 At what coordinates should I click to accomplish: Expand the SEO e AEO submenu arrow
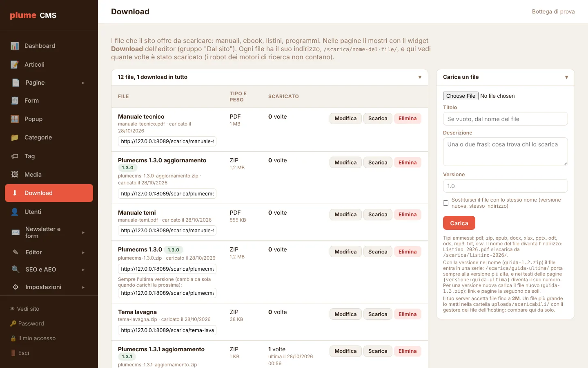tap(83, 270)
